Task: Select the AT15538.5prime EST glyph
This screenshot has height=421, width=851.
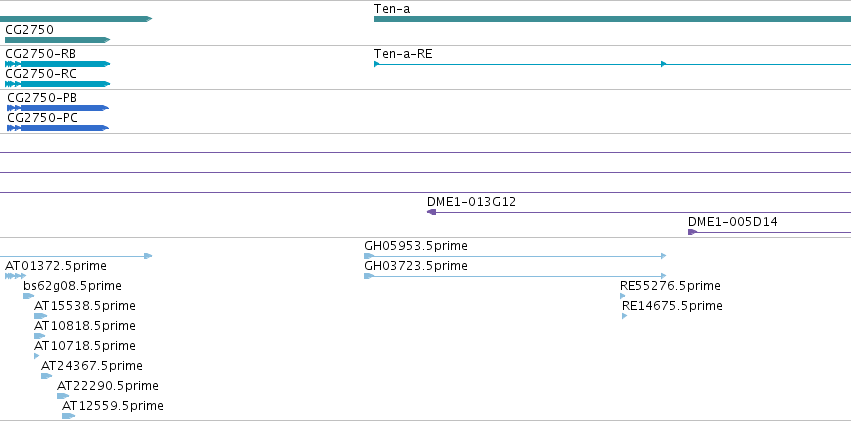Action: coord(40,316)
